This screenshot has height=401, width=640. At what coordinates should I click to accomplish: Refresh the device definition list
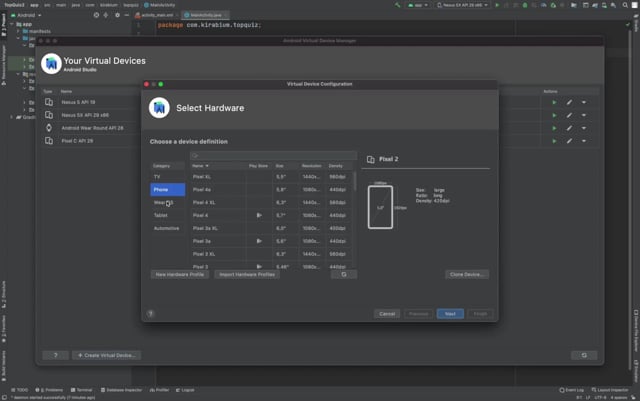point(344,274)
